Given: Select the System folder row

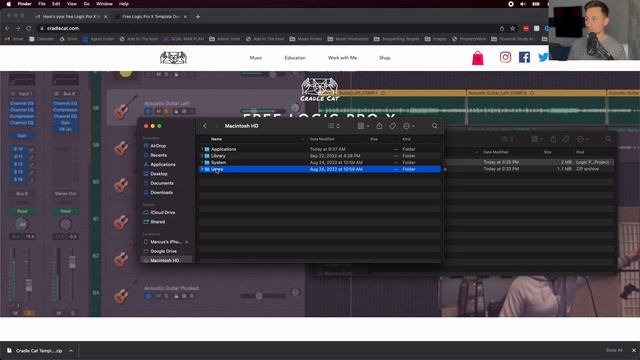Looking at the screenshot, I should (x=320, y=162).
